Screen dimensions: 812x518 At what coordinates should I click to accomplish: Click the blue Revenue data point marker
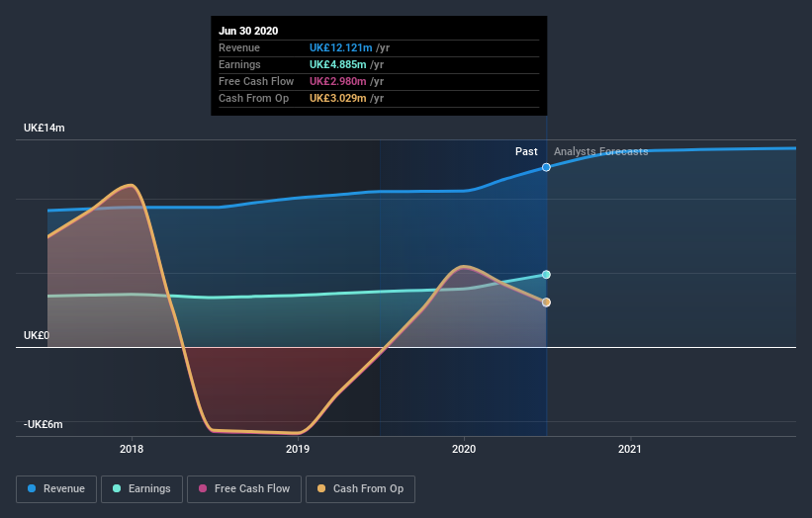coord(546,167)
